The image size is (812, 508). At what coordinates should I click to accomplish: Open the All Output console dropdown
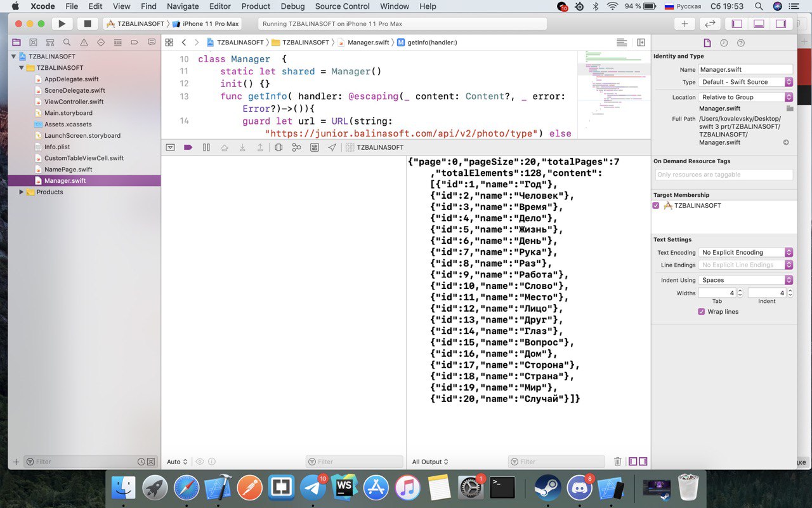pyautogui.click(x=430, y=462)
